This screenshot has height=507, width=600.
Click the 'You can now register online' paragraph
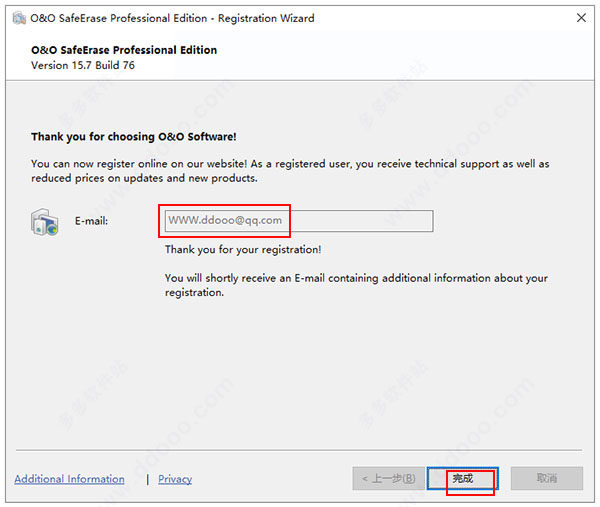click(x=290, y=171)
